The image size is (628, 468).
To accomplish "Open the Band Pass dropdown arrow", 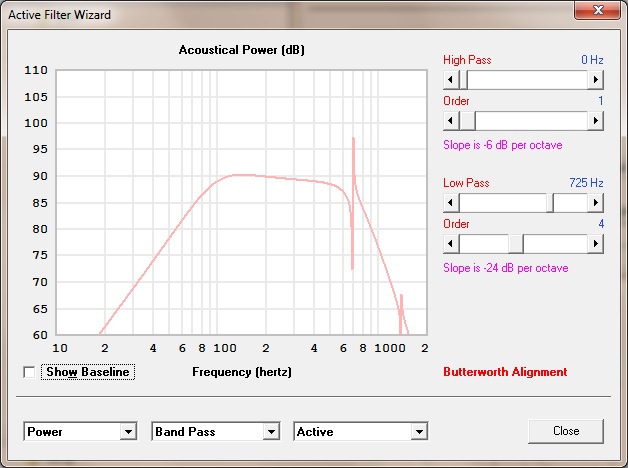I will [x=271, y=432].
